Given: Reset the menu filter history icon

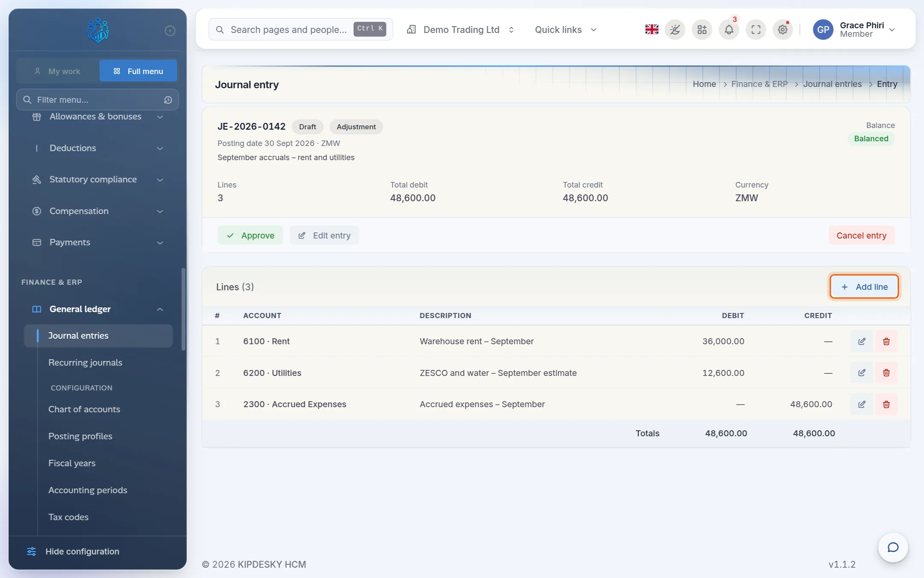Looking at the screenshot, I should [x=168, y=100].
